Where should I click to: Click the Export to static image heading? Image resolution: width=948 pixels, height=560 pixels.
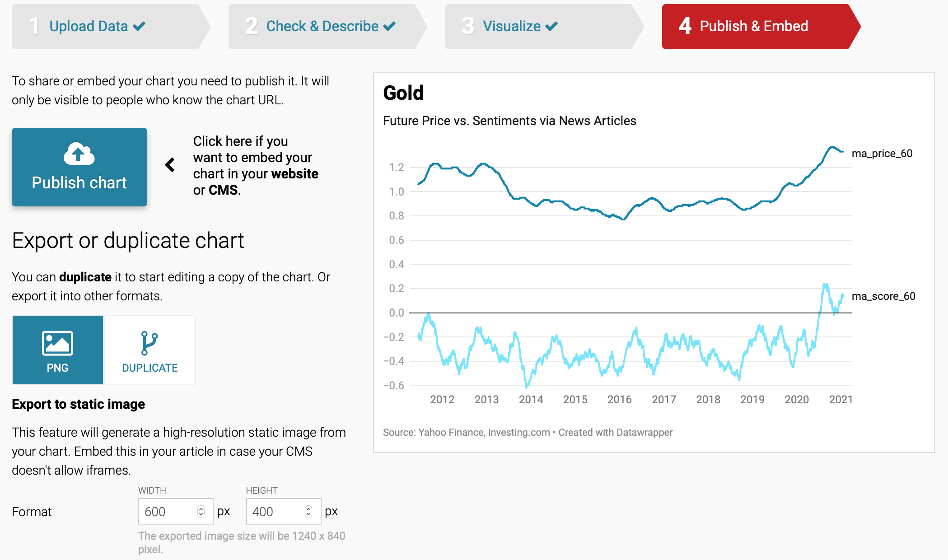pyautogui.click(x=79, y=404)
